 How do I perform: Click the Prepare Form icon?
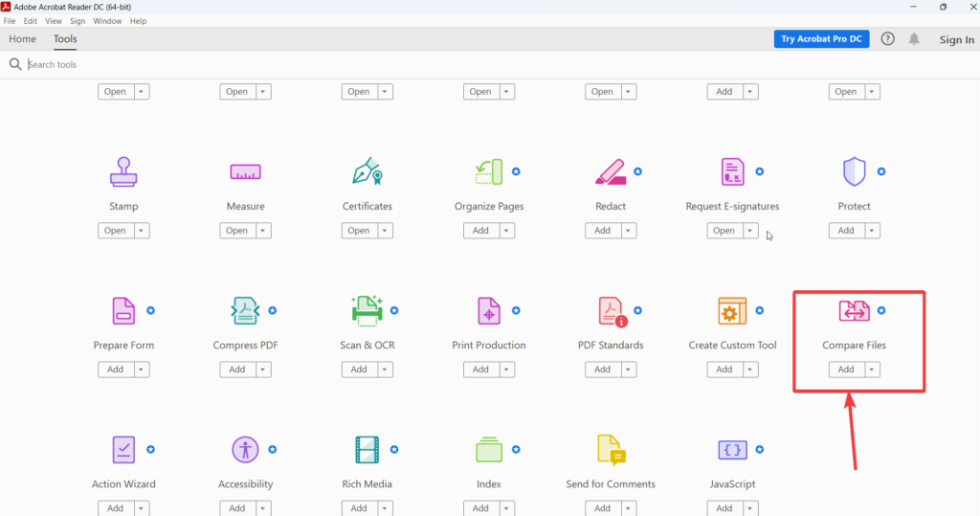coord(123,311)
